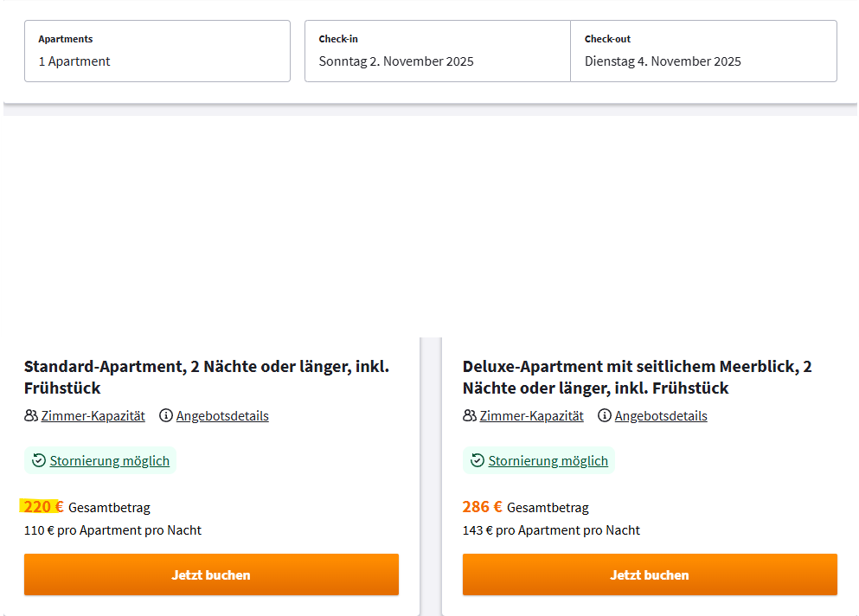859x616 pixels.
Task: Click the info icon next to Deluxe-Apartment Angebotsdetails
Action: (x=605, y=415)
